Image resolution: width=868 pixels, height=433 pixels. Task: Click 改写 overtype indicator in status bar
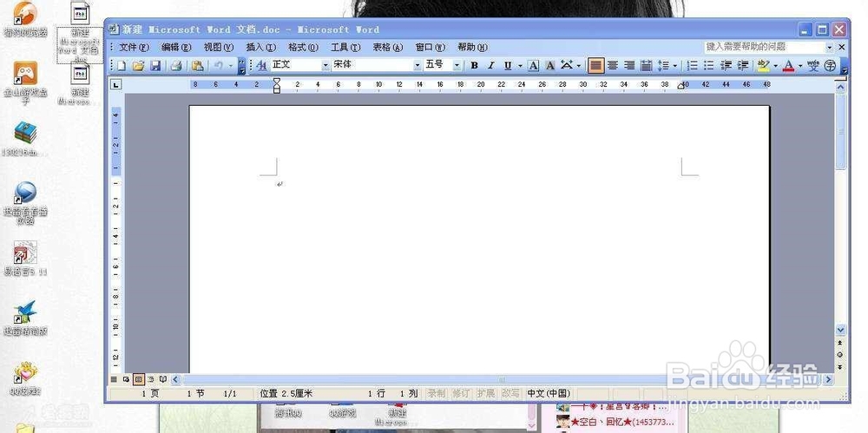[510, 394]
